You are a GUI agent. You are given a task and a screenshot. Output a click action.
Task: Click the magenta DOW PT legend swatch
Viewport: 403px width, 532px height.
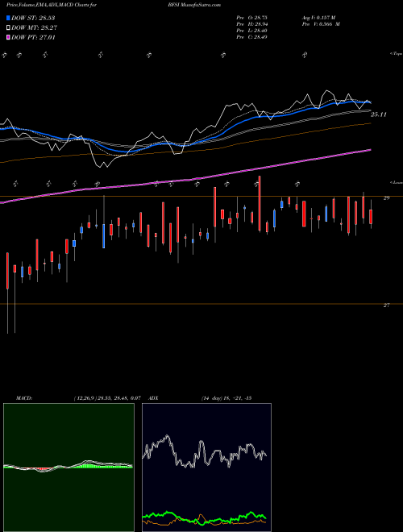point(8,37)
